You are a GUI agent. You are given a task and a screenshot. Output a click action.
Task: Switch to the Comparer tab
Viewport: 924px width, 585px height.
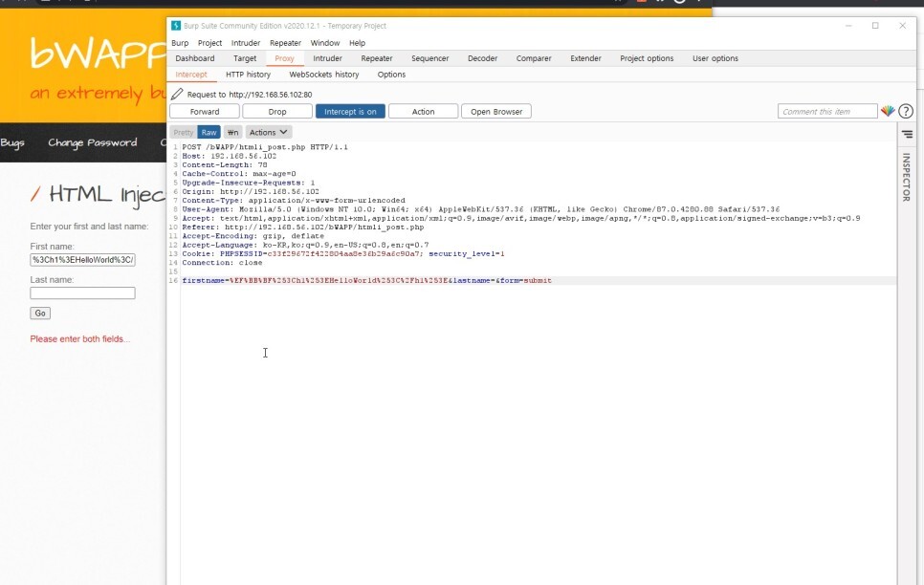click(534, 58)
